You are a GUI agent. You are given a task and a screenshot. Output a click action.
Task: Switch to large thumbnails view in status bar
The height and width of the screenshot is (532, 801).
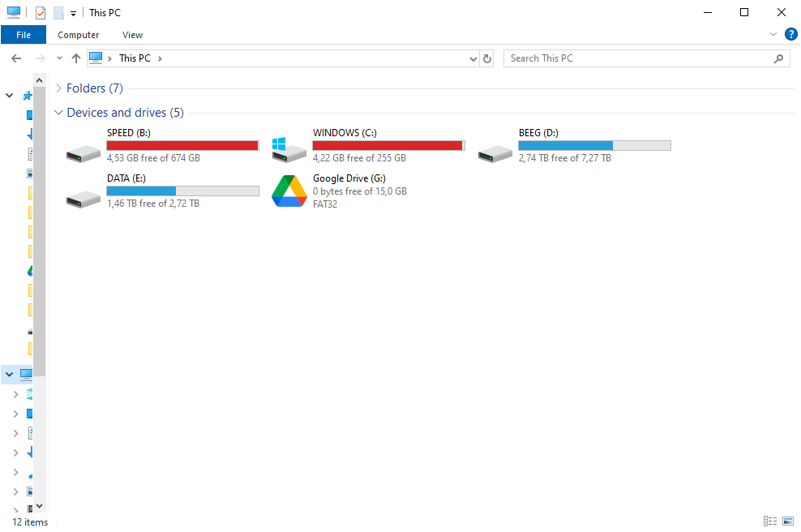pos(788,521)
